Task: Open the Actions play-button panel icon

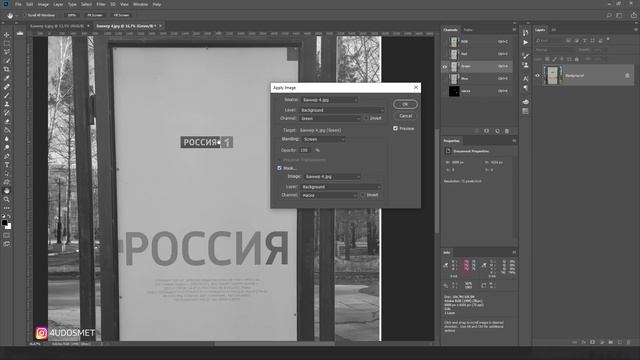Action: click(525, 42)
